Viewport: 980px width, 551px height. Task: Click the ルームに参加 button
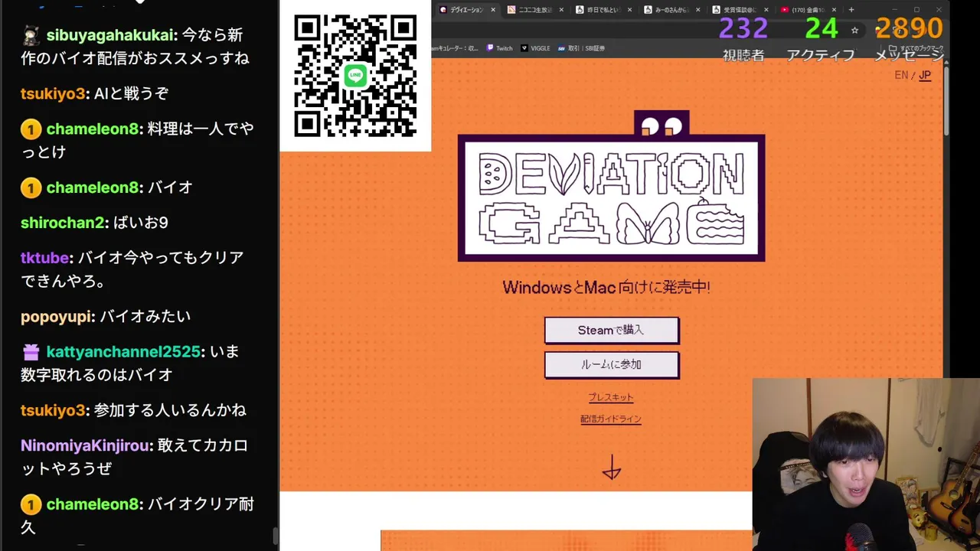point(611,364)
